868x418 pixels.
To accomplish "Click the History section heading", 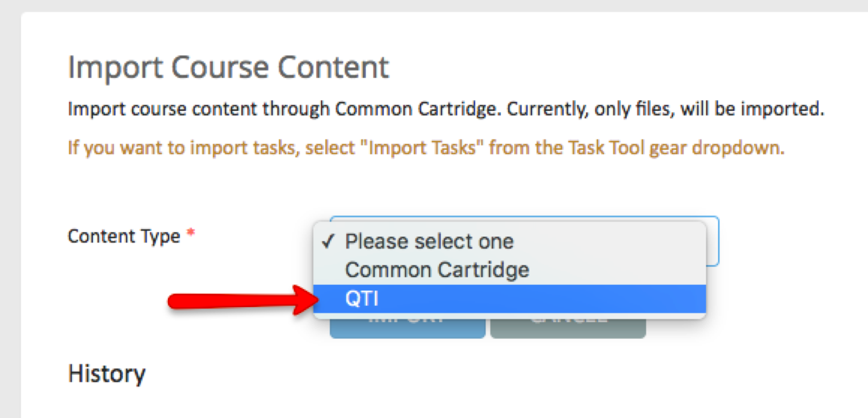I will click(x=106, y=373).
